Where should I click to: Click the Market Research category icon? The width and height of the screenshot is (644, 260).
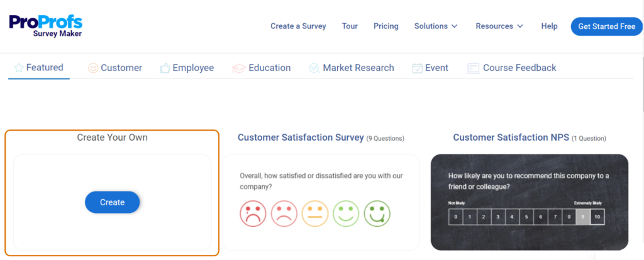314,68
